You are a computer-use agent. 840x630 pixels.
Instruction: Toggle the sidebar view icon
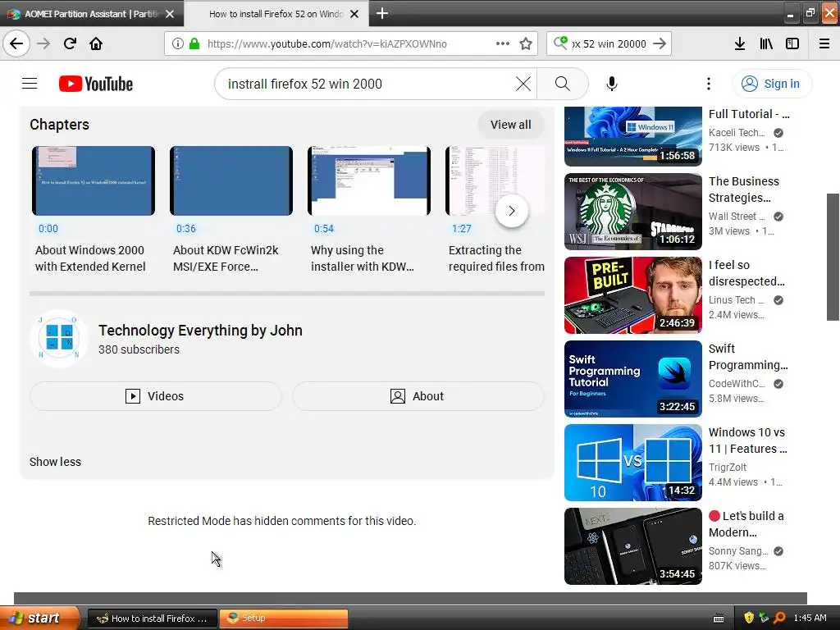coord(792,43)
